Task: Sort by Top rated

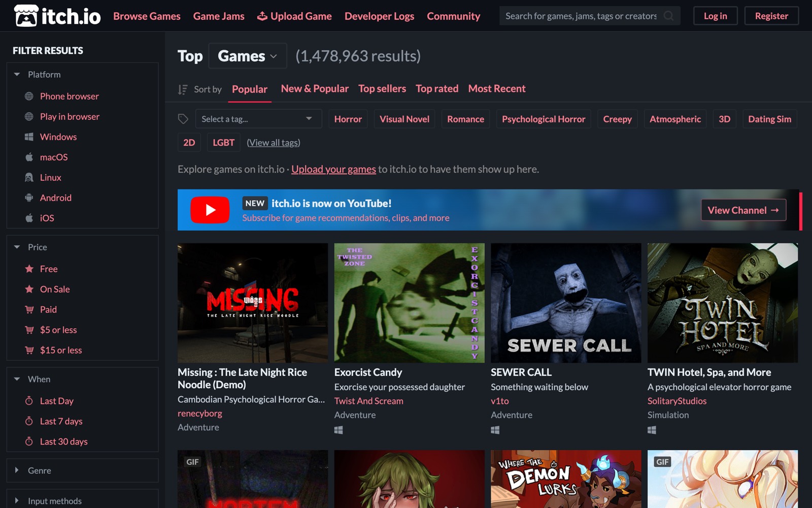Action: click(437, 88)
